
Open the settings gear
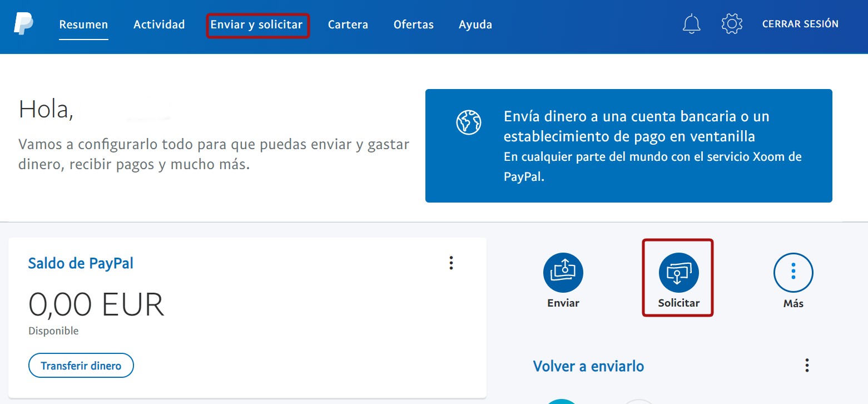(x=732, y=24)
